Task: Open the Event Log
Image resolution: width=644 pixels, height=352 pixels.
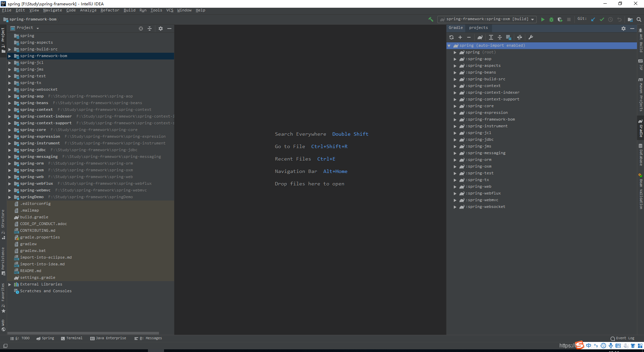Action: [623, 338]
